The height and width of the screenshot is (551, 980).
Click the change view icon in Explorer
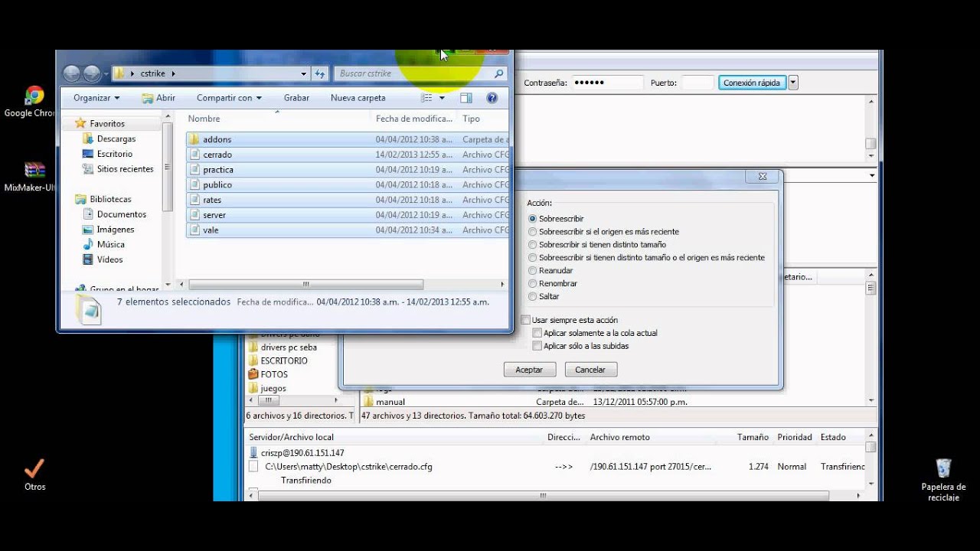(x=426, y=98)
